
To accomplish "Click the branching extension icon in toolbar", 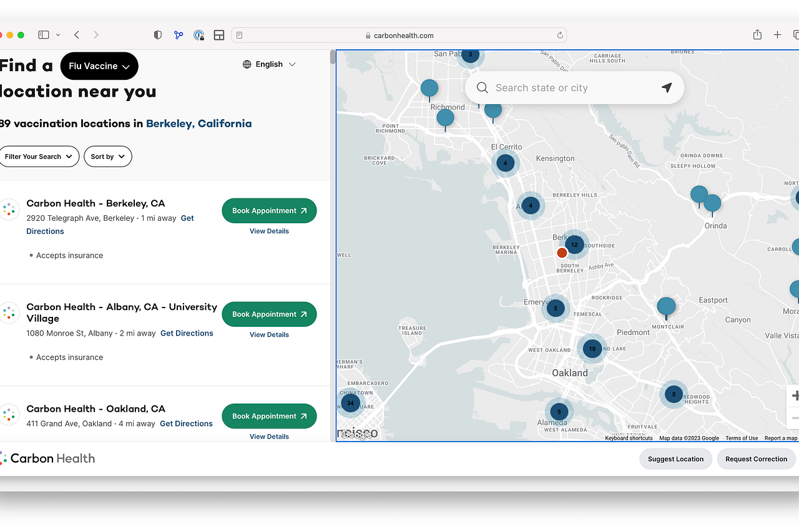I will pyautogui.click(x=179, y=35).
